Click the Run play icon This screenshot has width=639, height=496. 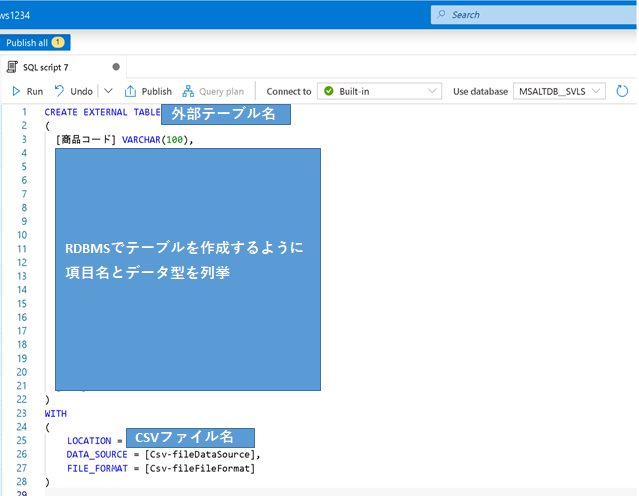[x=16, y=91]
